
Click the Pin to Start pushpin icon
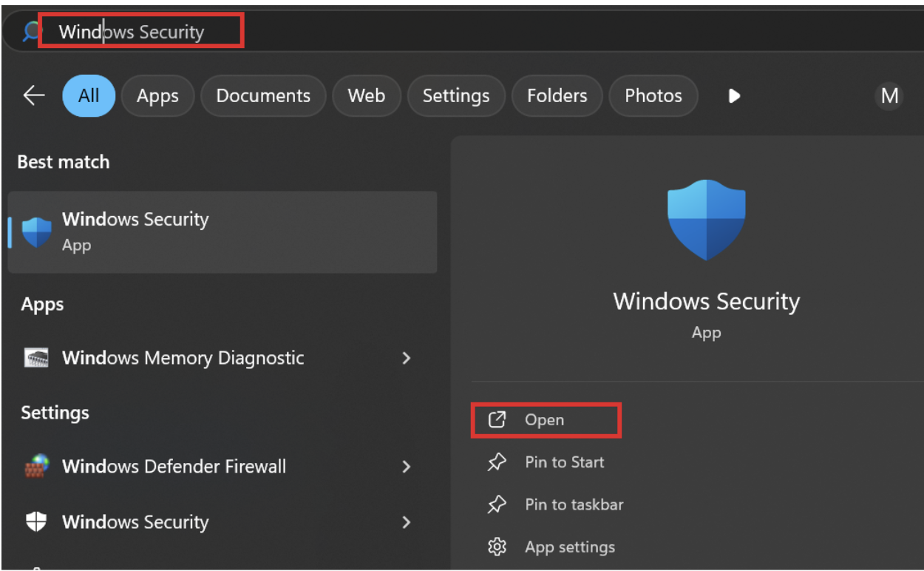(x=498, y=462)
